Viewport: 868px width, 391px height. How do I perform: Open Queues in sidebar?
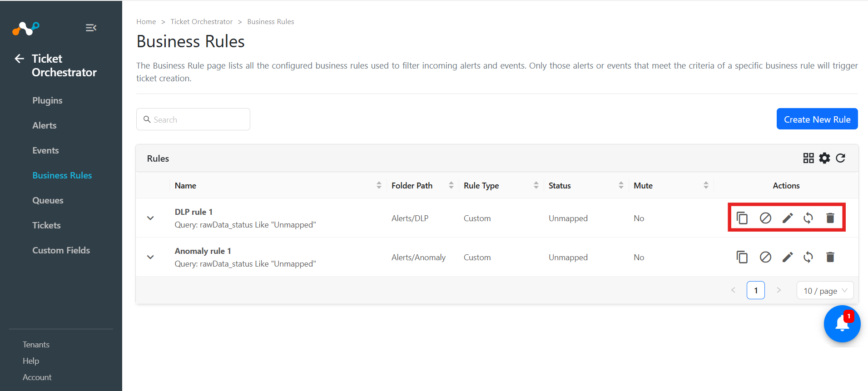pos(48,200)
